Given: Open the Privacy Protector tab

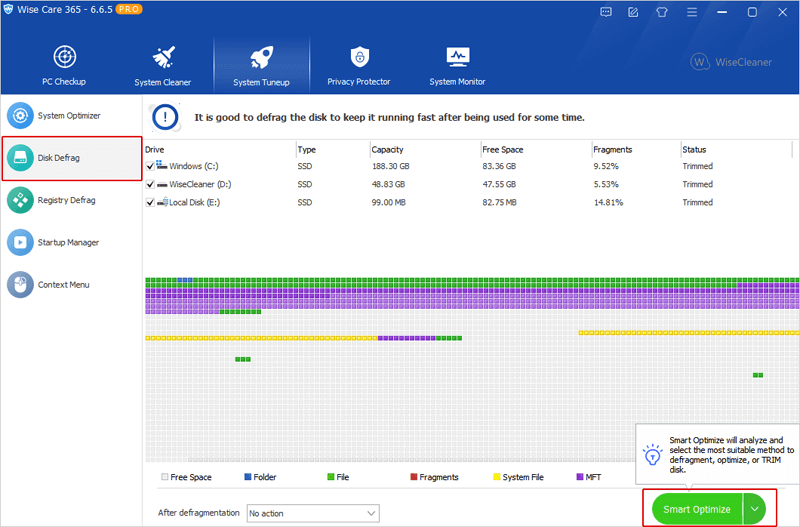Looking at the screenshot, I should (x=359, y=65).
